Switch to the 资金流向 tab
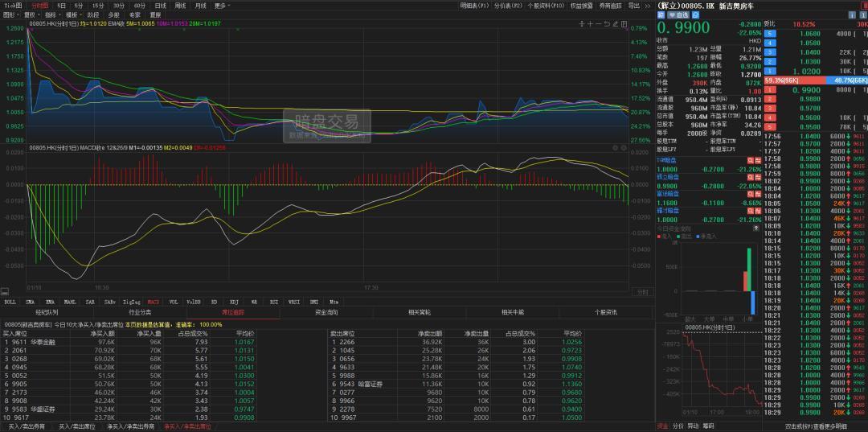Screen dimensions: 868x432 325,312
